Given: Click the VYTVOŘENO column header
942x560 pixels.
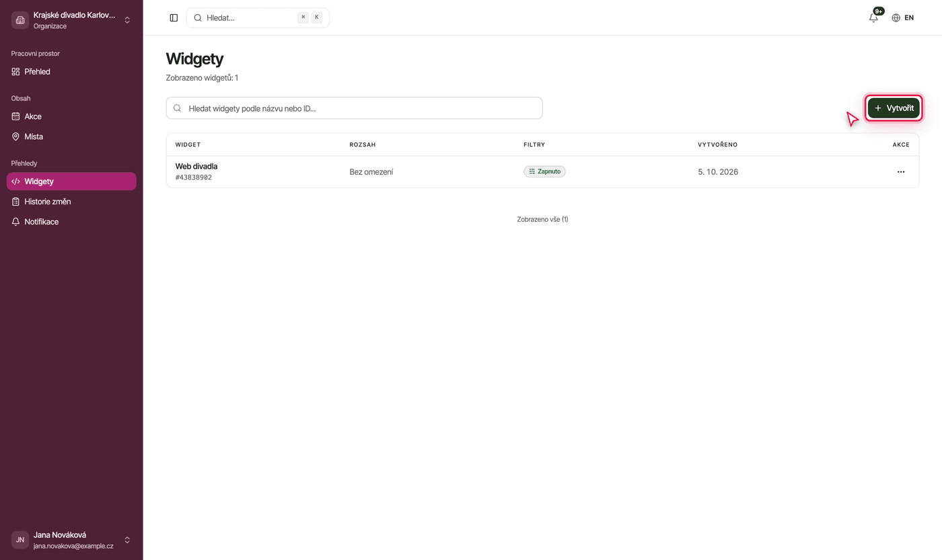Looking at the screenshot, I should (x=718, y=145).
